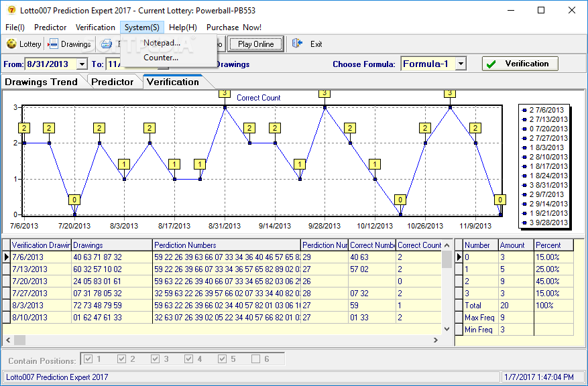Click the Correct Count chart title
This screenshot has width=588, height=386.
[x=258, y=98]
